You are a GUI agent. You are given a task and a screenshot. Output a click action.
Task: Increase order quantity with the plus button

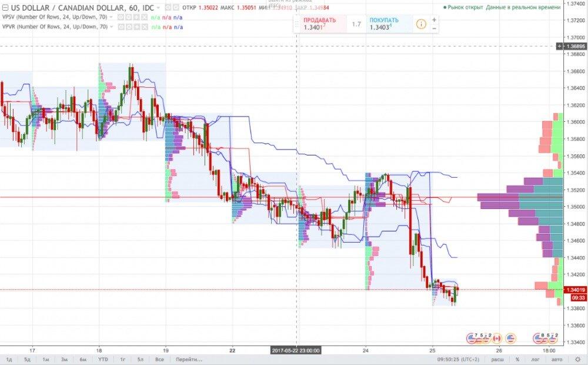434,20
